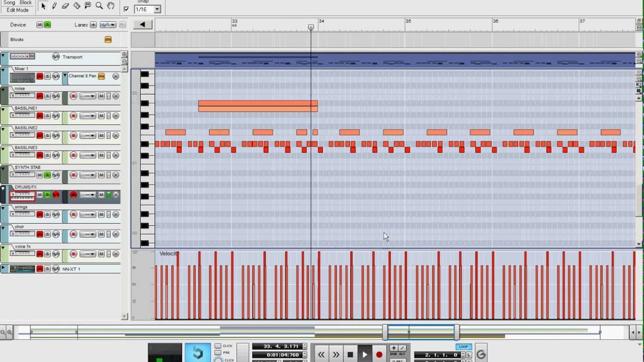Collapse the Transport track

(x=4, y=55)
